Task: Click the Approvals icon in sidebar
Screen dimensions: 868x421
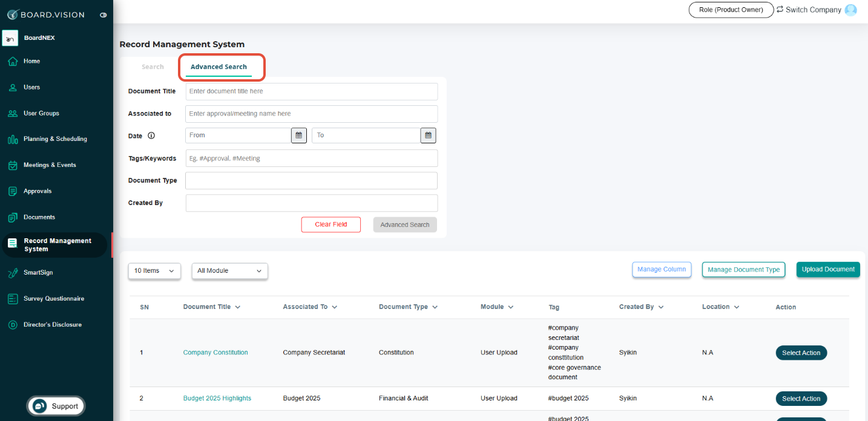Action: coord(12,191)
